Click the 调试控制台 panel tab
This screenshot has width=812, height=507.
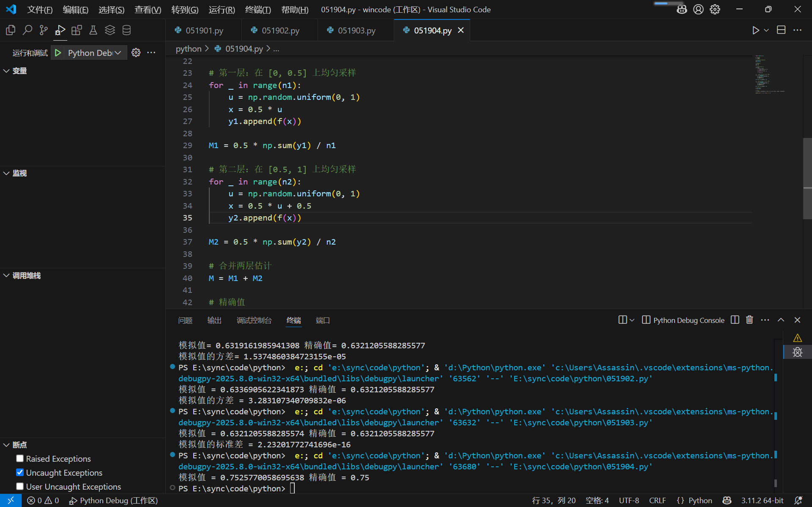click(x=254, y=320)
